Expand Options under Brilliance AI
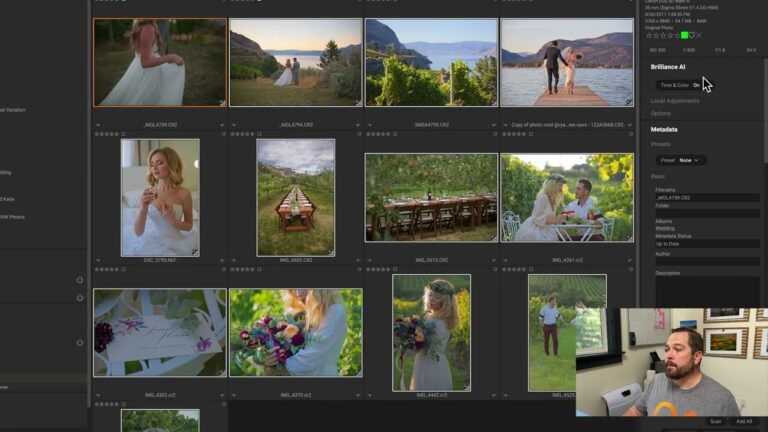The image size is (768, 432). [x=660, y=114]
